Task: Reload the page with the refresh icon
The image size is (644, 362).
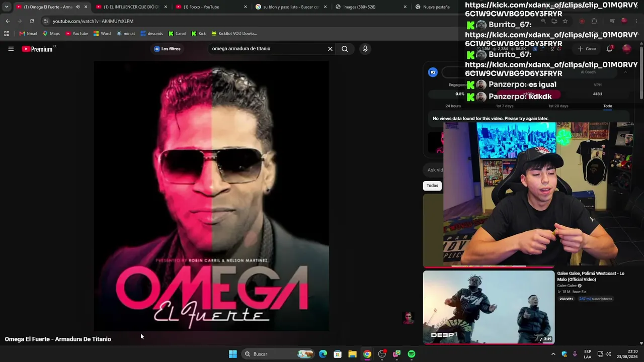Action: pos(32,21)
